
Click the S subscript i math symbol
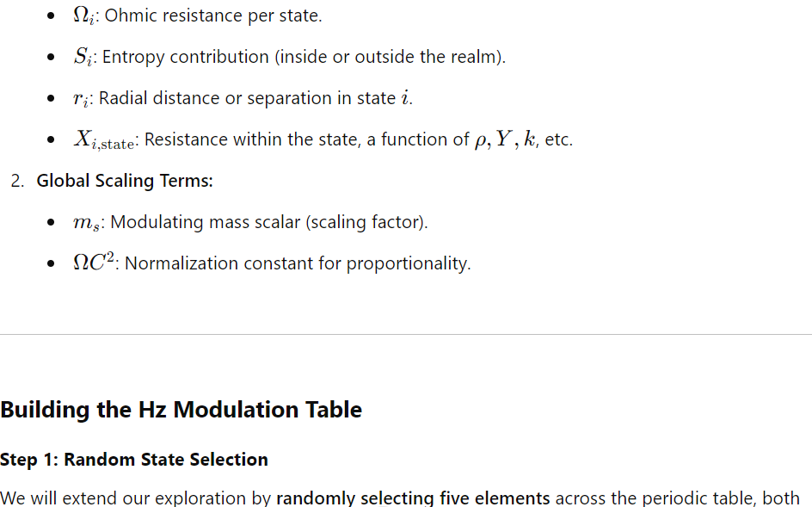(83, 57)
